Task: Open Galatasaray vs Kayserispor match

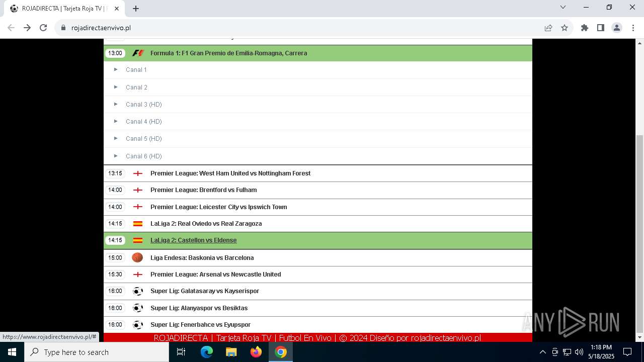Action: [x=205, y=291]
